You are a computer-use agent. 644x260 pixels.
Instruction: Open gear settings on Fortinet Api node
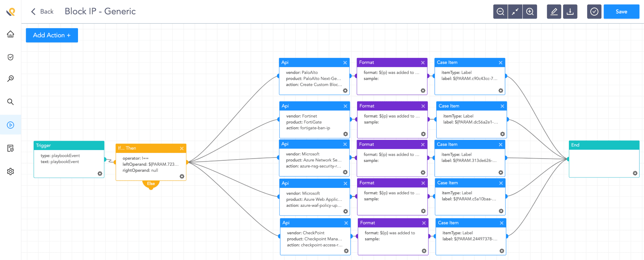pos(346,134)
